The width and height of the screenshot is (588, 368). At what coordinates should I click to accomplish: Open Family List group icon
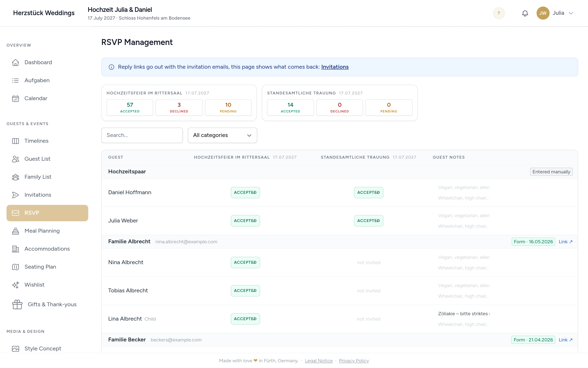[16, 177]
